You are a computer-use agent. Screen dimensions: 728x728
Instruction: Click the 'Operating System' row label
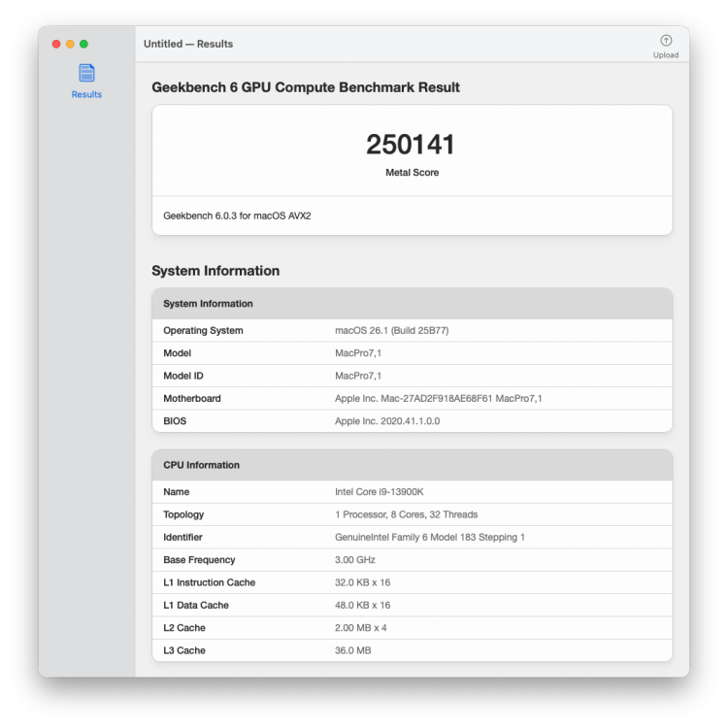(203, 330)
